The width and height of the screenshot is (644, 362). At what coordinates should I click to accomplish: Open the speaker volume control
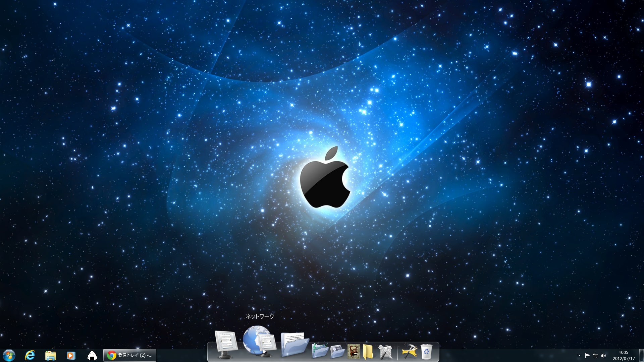(x=604, y=356)
